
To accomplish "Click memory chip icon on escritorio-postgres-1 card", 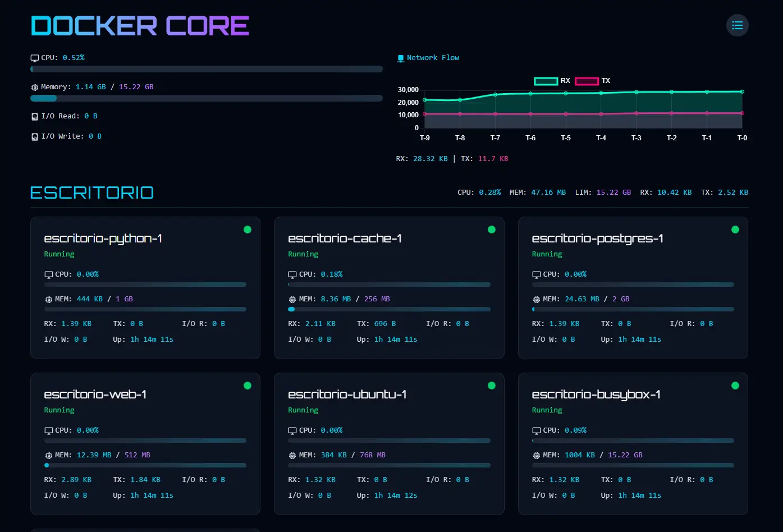I will (536, 299).
